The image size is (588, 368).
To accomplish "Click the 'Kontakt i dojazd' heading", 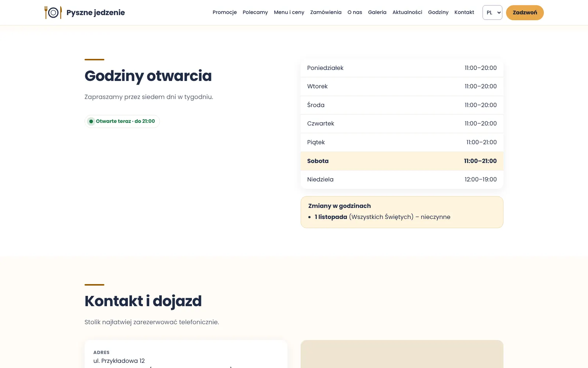I will tap(143, 301).
